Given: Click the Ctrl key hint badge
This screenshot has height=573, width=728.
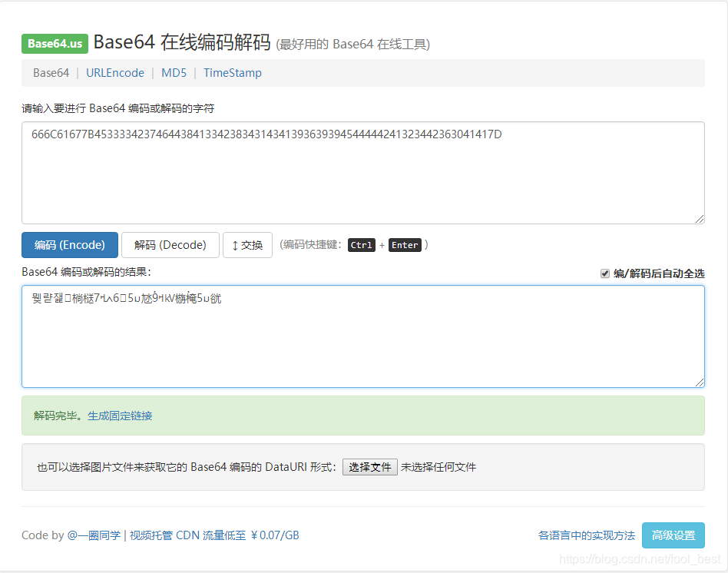Looking at the screenshot, I should tap(361, 245).
